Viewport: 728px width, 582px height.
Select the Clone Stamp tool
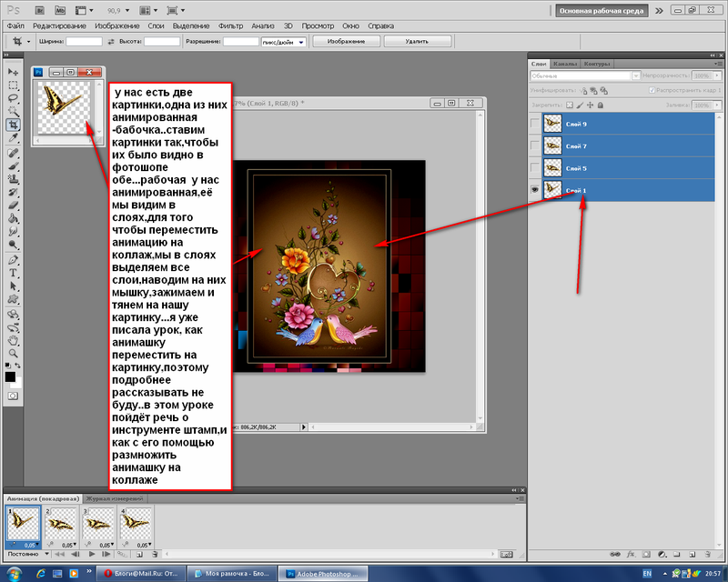pos(13,178)
